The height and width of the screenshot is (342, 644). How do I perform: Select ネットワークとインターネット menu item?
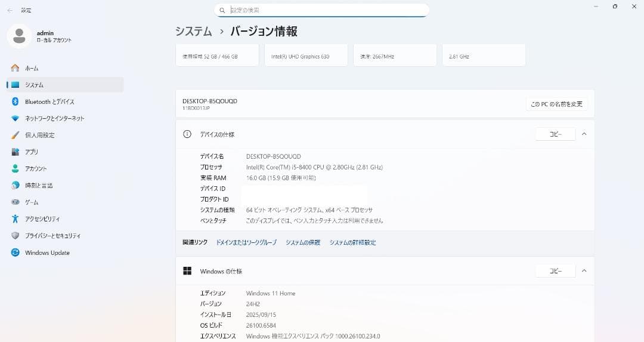coord(65,118)
